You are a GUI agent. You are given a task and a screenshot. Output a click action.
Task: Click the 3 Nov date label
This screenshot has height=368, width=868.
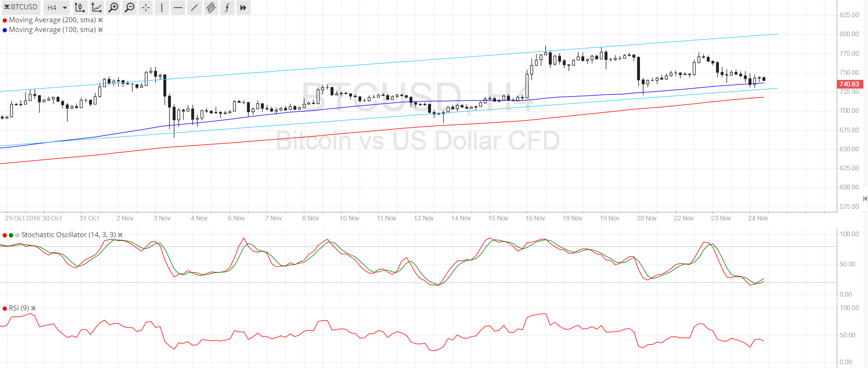(x=162, y=218)
